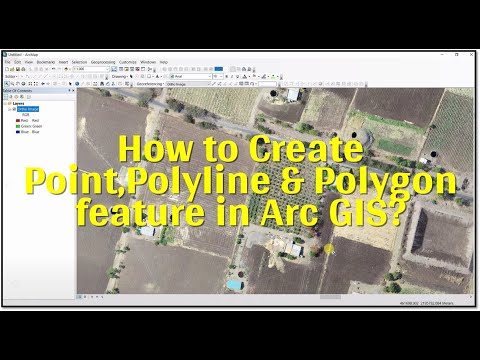Open the File menu
Screen dimensions: 480x360
(7, 62)
